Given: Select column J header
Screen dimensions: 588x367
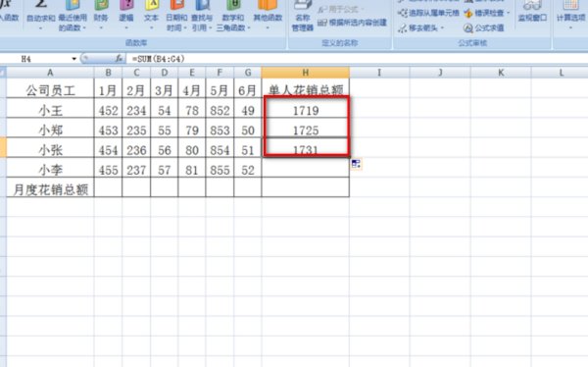Looking at the screenshot, I should coord(440,73).
